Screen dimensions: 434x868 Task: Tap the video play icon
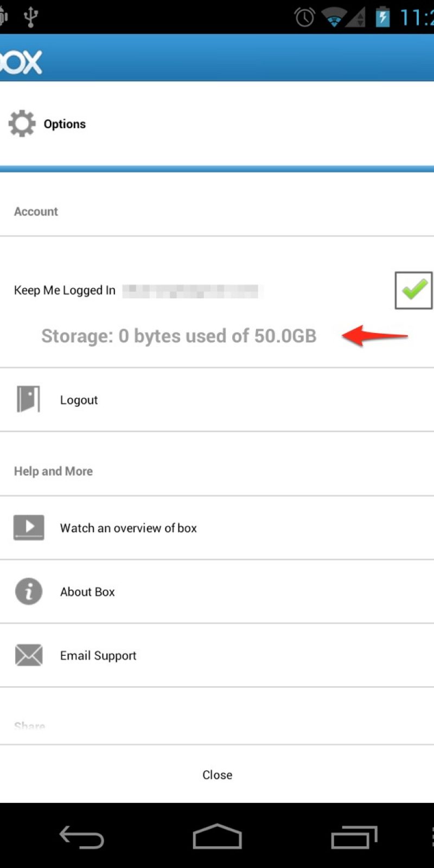point(29,527)
